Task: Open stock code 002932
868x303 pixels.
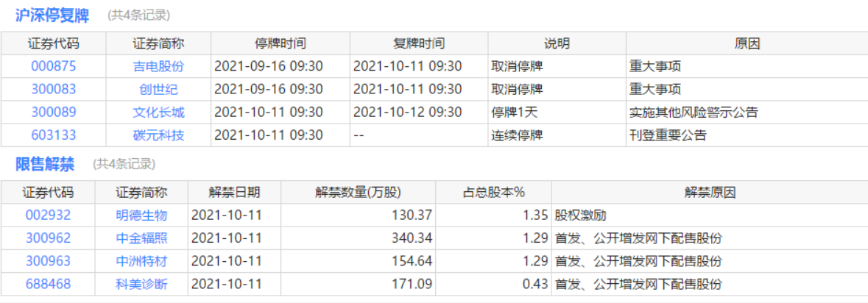Action: [48, 215]
